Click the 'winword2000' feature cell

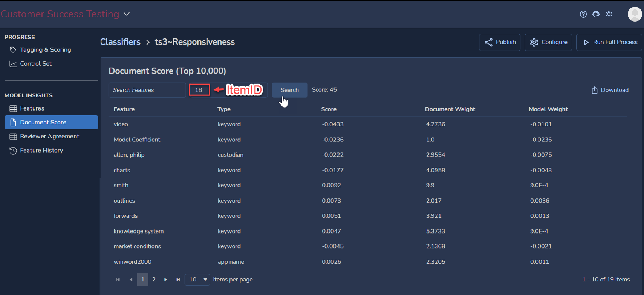pos(132,262)
